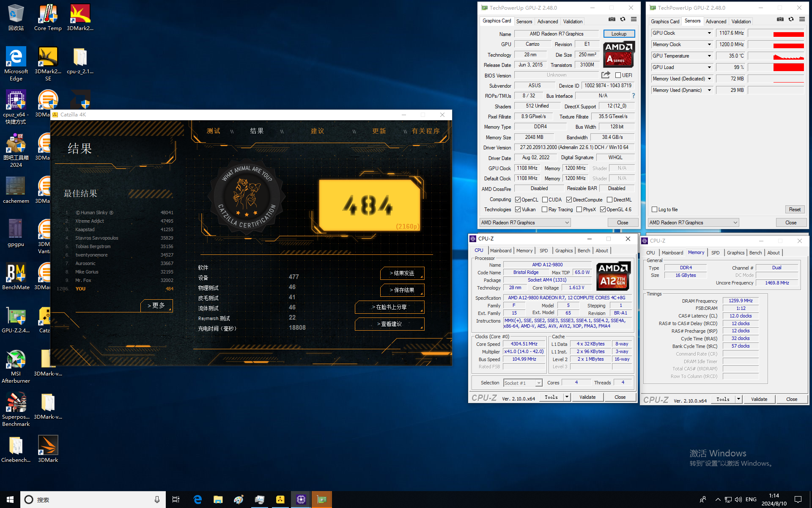Click 更多 button under Catzilla leaderboard
Screen dimensions: 812x508
coord(156,306)
